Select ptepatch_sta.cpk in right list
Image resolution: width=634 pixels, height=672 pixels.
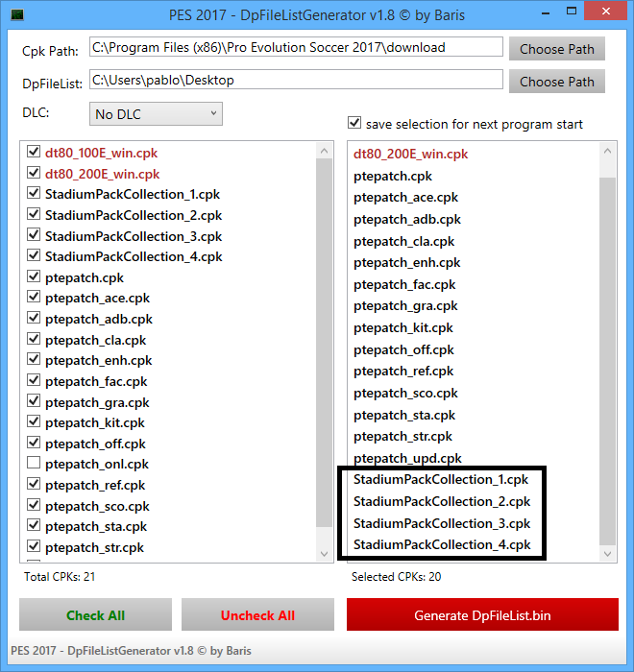[x=404, y=415]
